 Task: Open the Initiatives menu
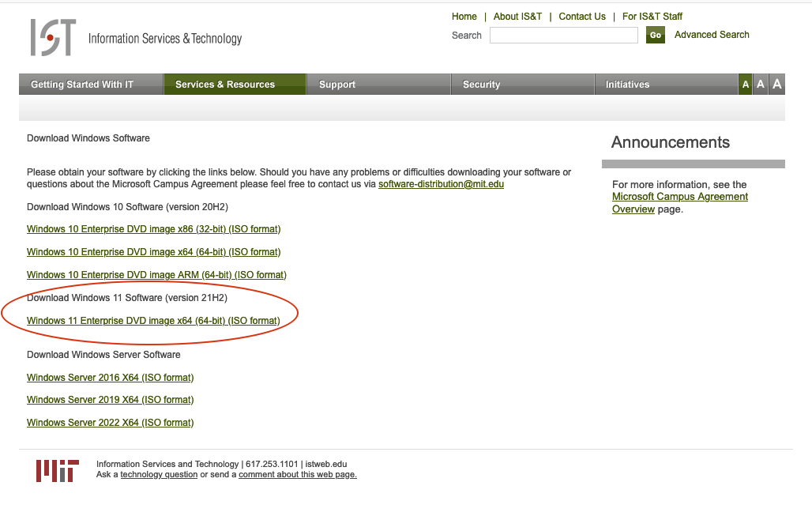[667, 85]
